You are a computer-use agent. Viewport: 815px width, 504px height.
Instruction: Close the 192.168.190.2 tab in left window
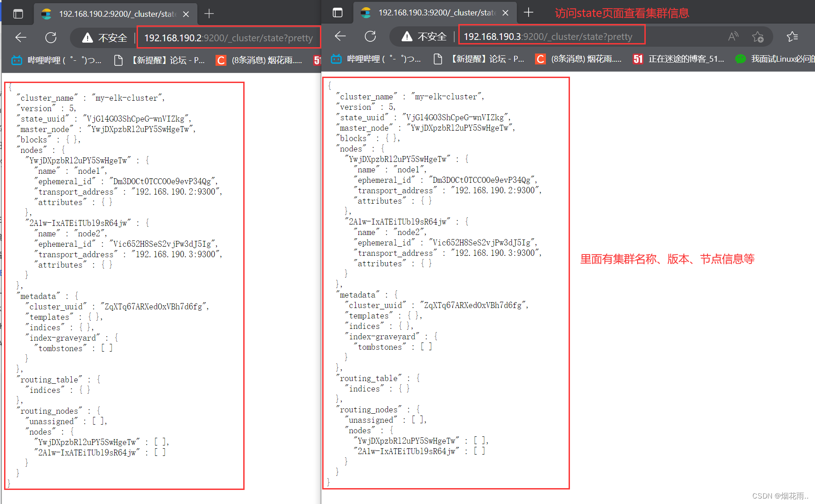(x=186, y=14)
